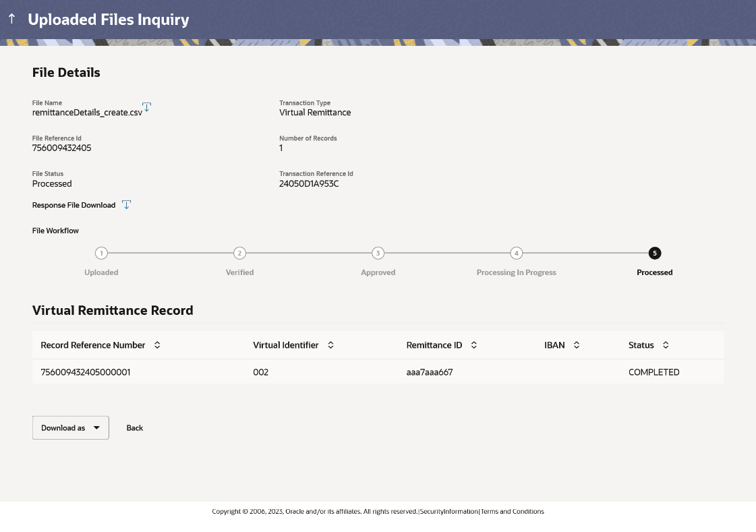756x532 pixels.
Task: Click the Response File Download icon
Action: [x=126, y=204]
